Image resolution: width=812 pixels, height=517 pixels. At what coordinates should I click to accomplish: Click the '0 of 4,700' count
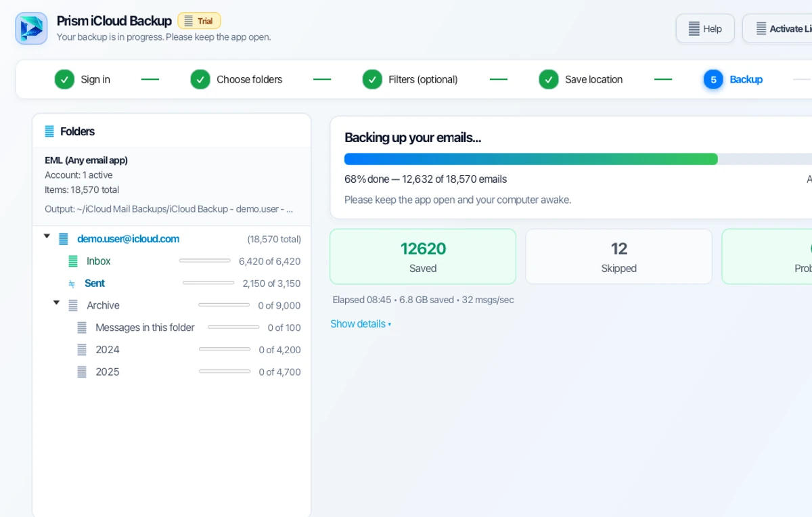pyautogui.click(x=280, y=372)
